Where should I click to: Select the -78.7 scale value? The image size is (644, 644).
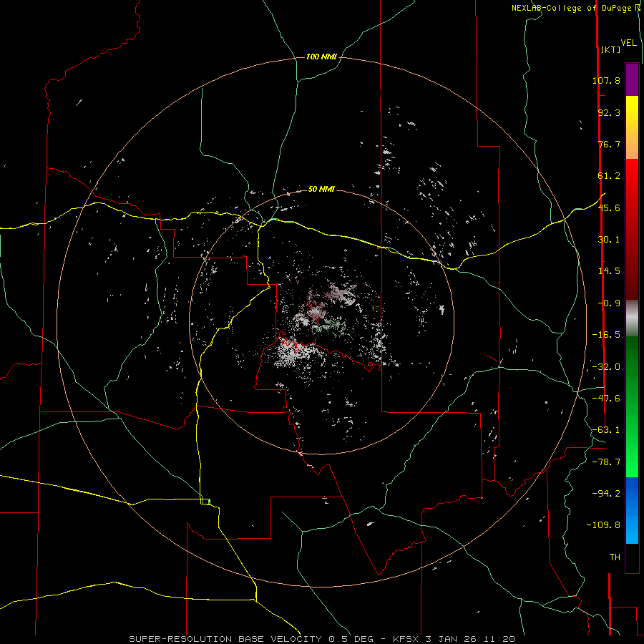point(606,462)
